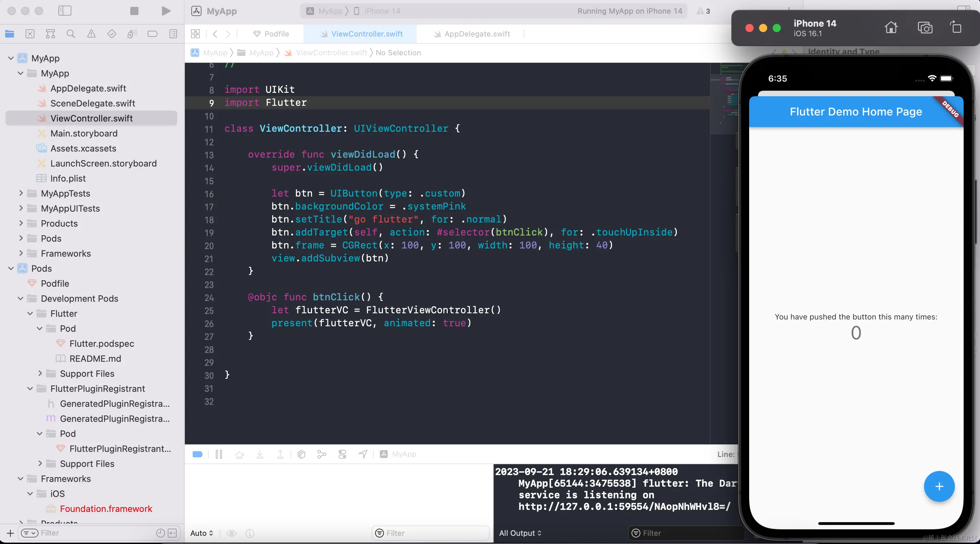Toggle the source-control status filter button
The width and height of the screenshot is (980, 544).
pyautogui.click(x=172, y=533)
